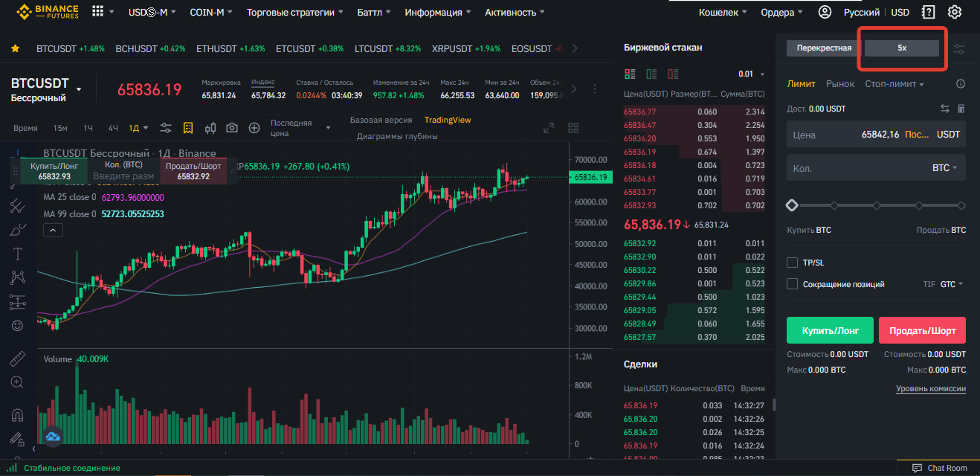
Task: Open the candlestick chart style icon
Action: 210,128
